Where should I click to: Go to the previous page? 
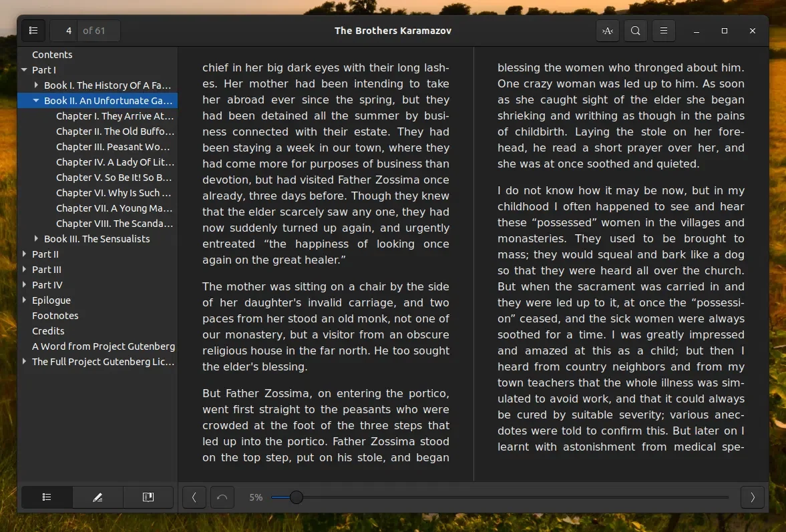[194, 497]
